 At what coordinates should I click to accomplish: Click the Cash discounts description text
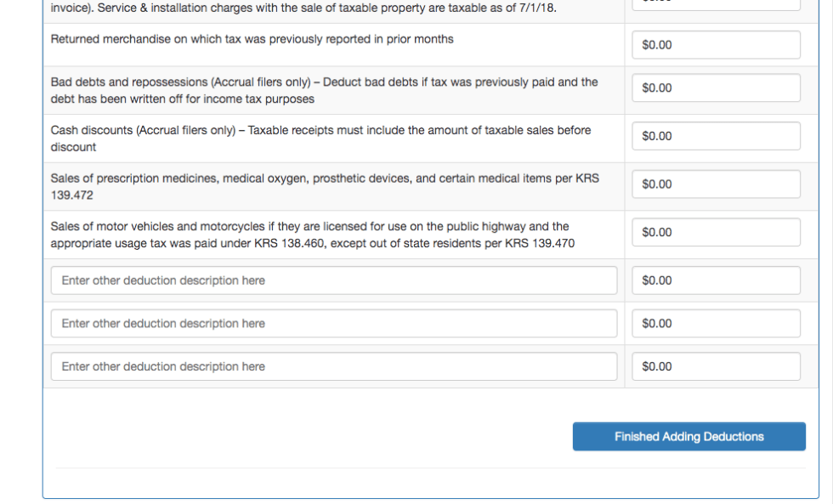tap(320, 139)
